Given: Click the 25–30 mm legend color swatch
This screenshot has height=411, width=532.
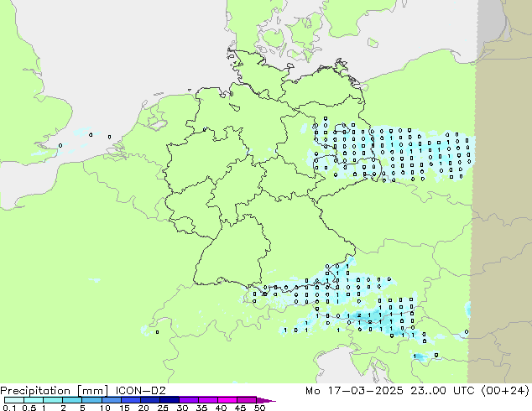Looking at the screenshot, I should [x=170, y=400].
